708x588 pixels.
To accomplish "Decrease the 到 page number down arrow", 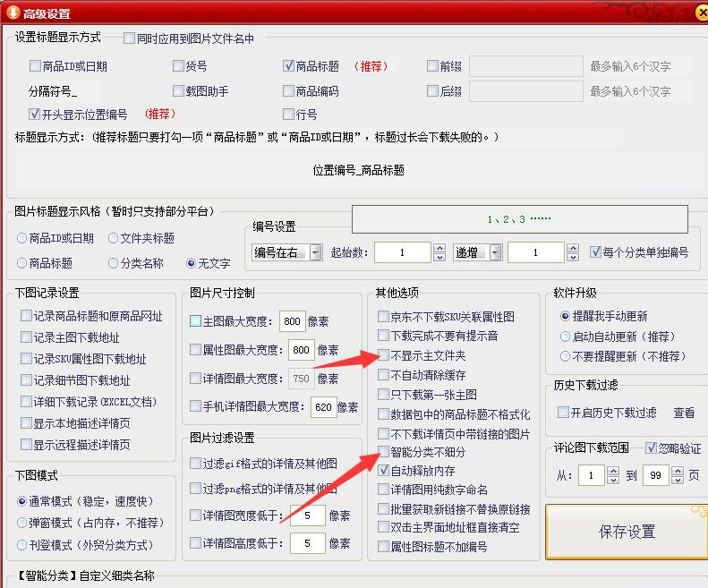I will (678, 480).
